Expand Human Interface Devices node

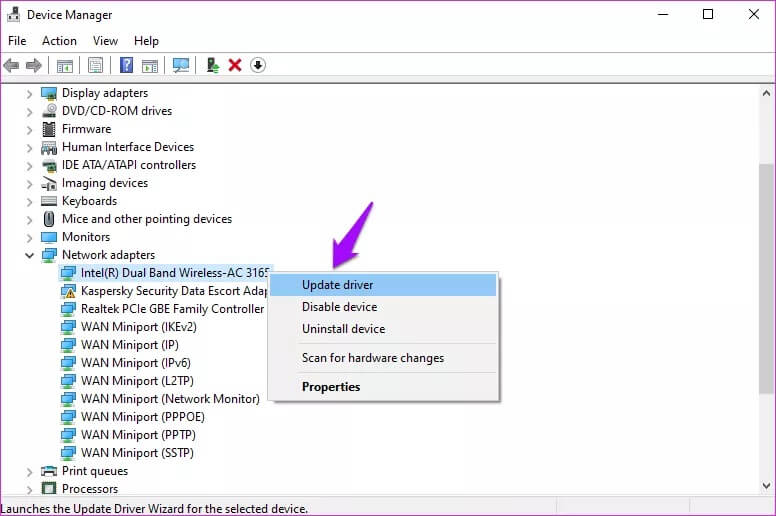(29, 147)
